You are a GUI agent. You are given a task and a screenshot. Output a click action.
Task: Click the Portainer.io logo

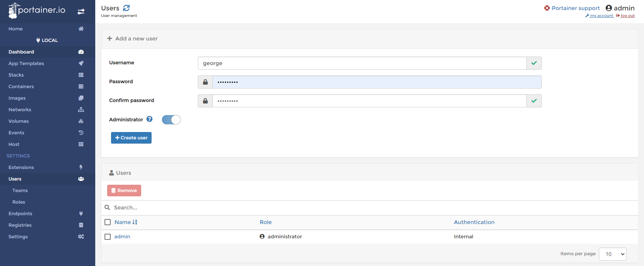coord(37,11)
